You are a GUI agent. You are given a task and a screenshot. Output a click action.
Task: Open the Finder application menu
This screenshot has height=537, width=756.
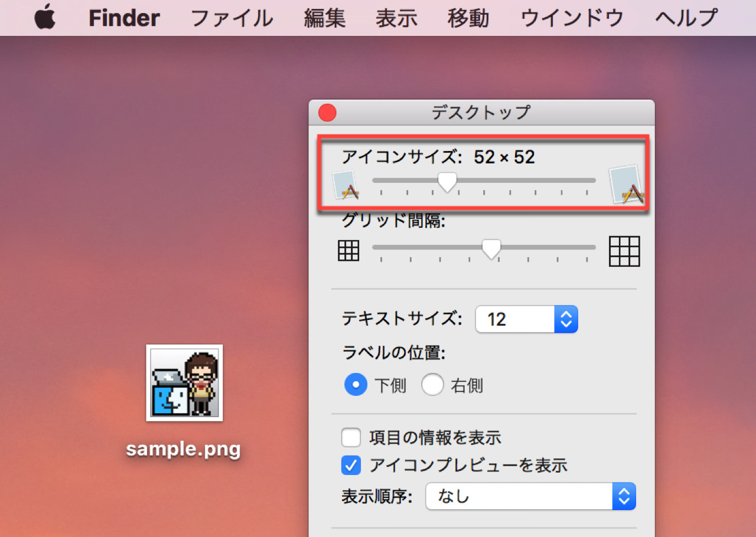point(124,18)
